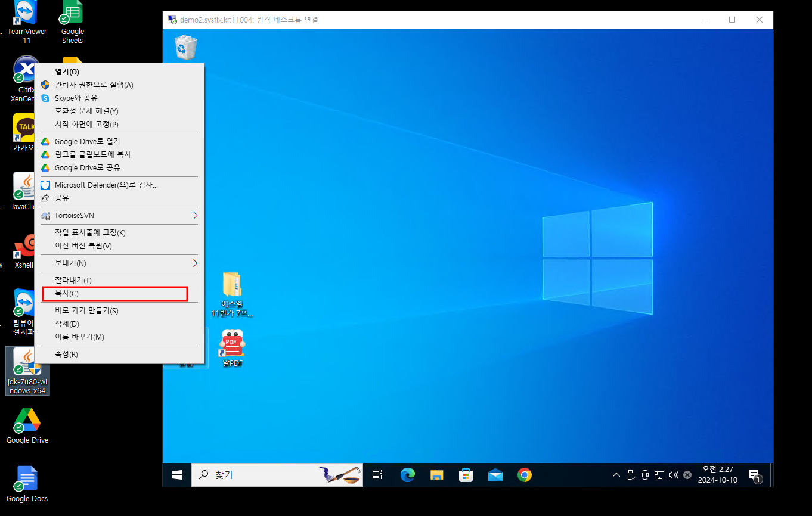Launch Google Chrome from remote taskbar
The image size is (812, 516).
point(525,475)
